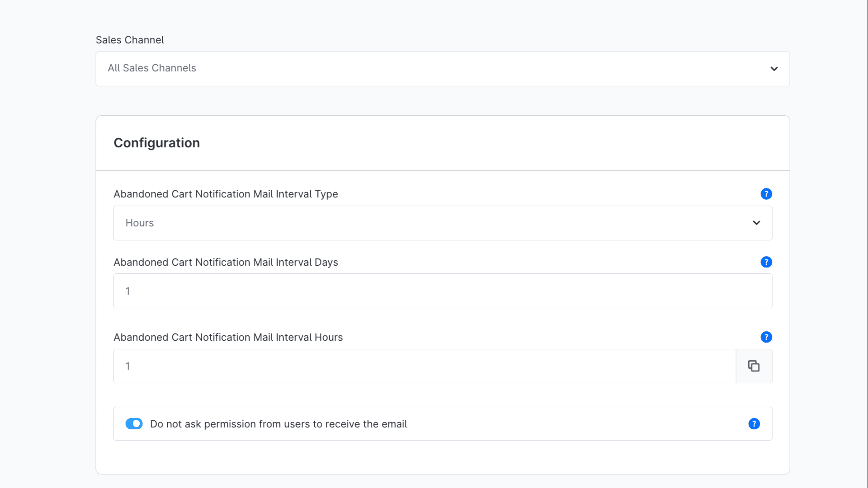868x488 pixels.
Task: Click the chevron on the Sales Channel selector
Action: (774, 69)
